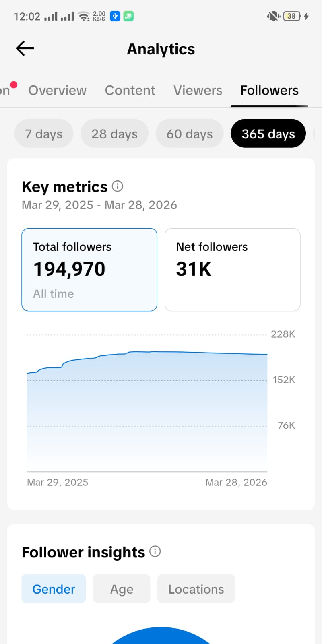
Task: Select the Net followers metric card
Action: click(x=232, y=270)
